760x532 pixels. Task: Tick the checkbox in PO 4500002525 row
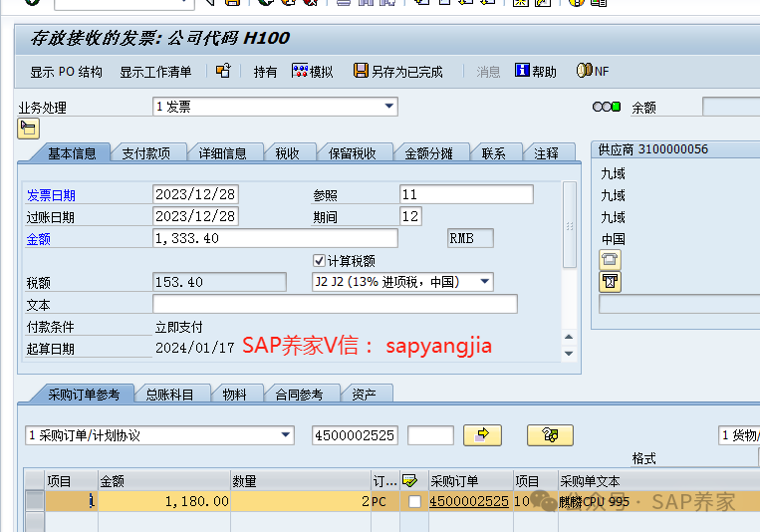tap(414, 501)
